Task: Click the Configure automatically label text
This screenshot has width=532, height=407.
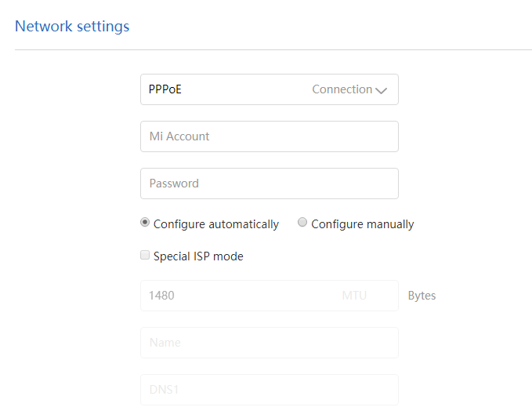Action: click(x=215, y=224)
